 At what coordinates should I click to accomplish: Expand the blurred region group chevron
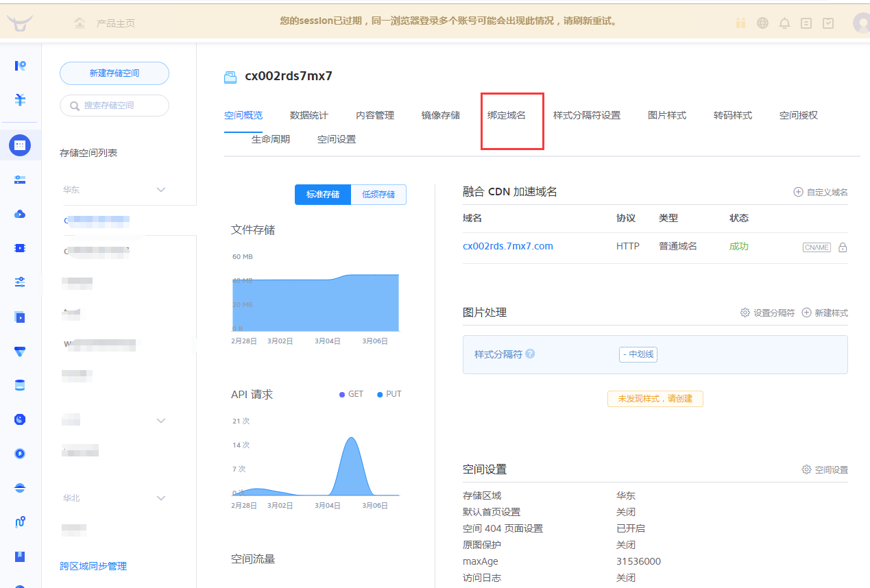pos(161,420)
